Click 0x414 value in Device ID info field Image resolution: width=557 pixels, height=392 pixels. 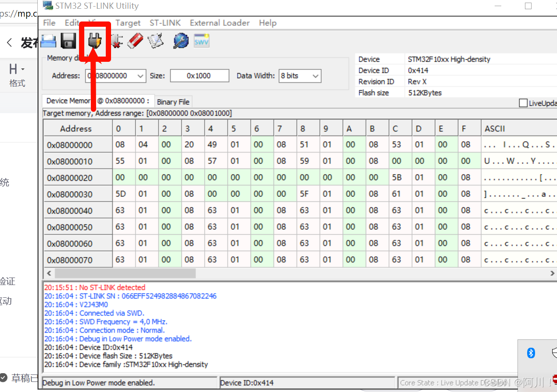418,71
